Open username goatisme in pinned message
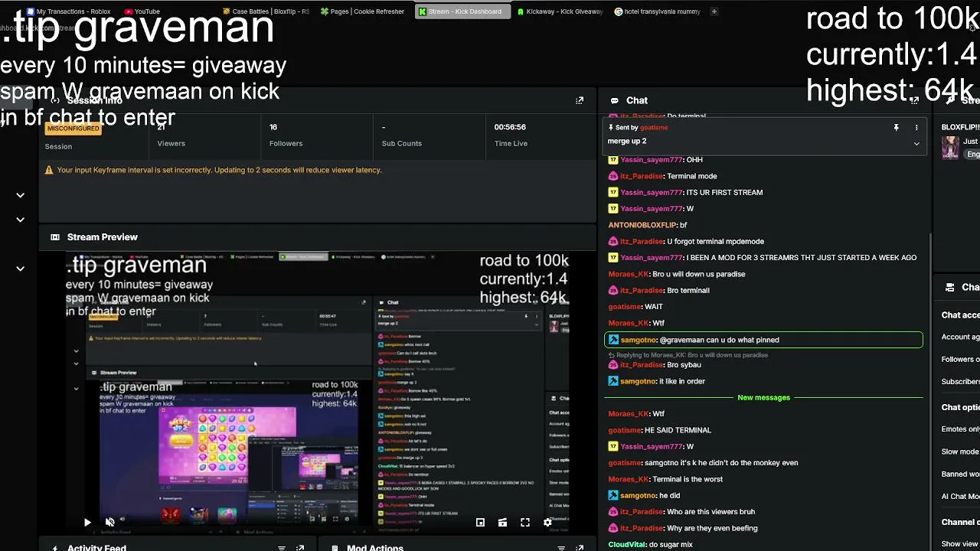This screenshot has width=980, height=551. (x=654, y=128)
